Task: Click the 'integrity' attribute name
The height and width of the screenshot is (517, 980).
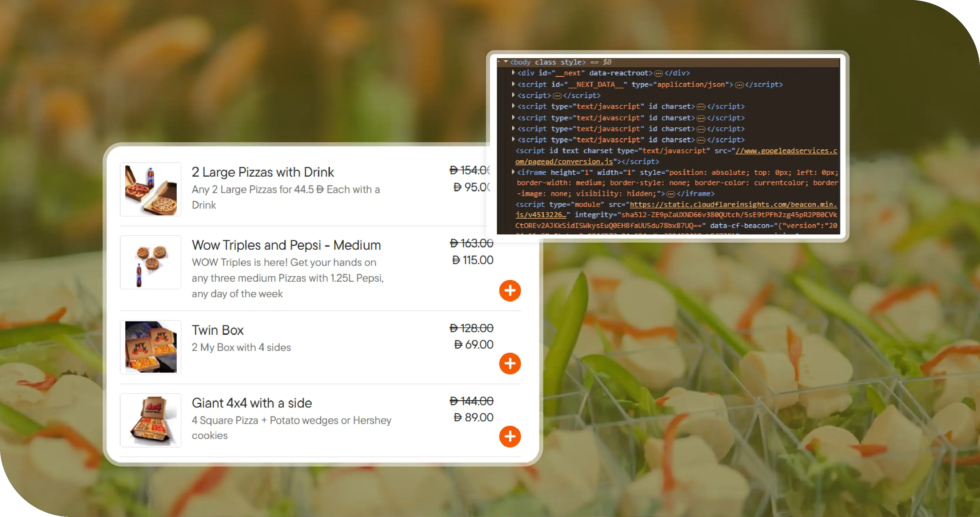Action: (596, 215)
